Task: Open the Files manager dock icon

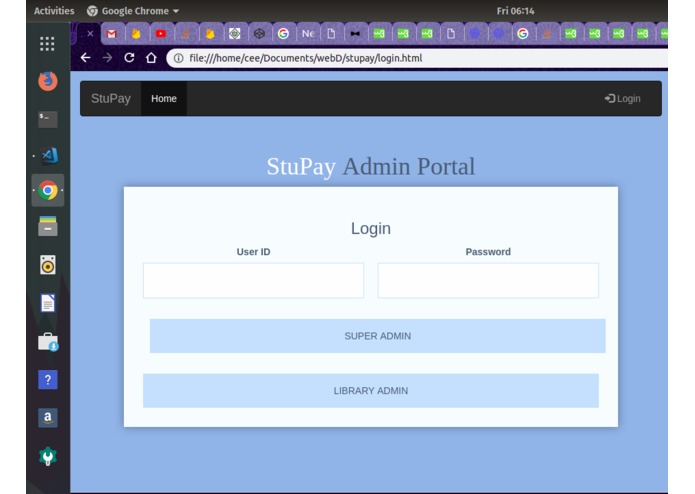Action: click(x=47, y=226)
